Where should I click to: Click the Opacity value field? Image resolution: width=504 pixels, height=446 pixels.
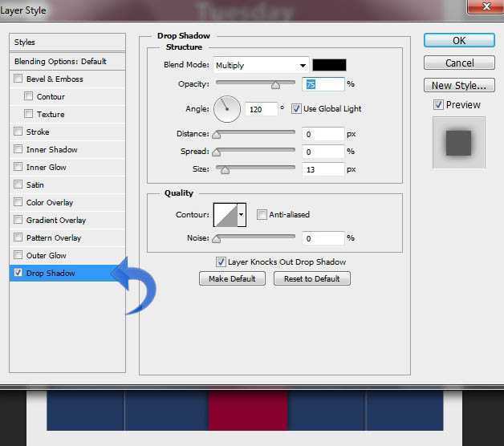click(323, 84)
